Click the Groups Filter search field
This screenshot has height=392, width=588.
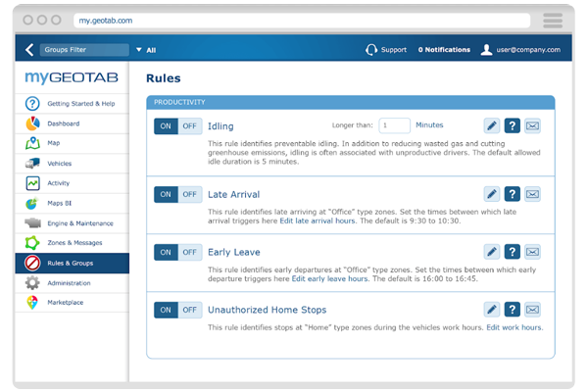(x=84, y=50)
